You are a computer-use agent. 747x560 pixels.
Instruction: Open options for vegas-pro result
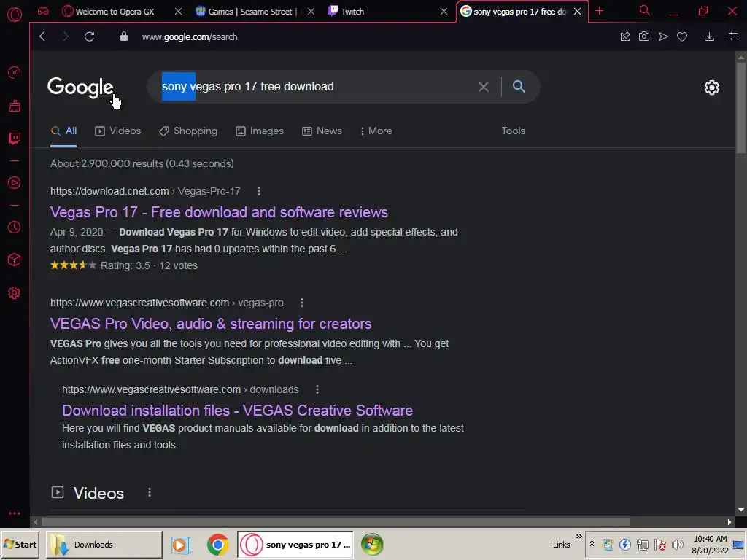click(x=301, y=303)
